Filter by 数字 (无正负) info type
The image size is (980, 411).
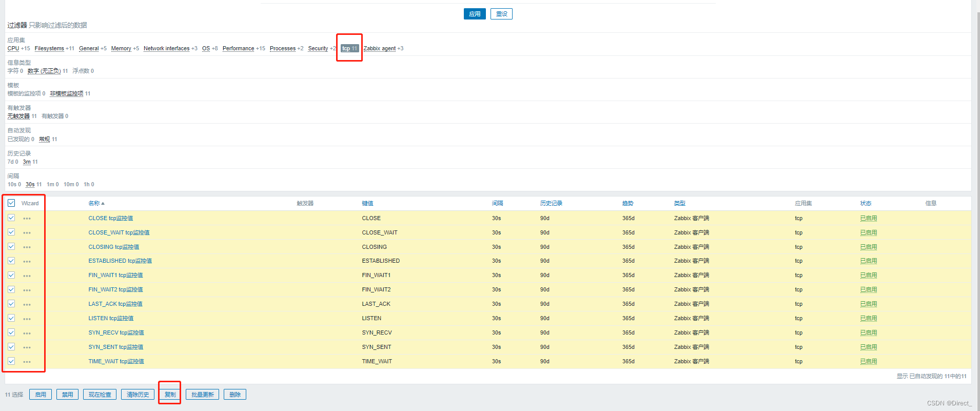44,71
